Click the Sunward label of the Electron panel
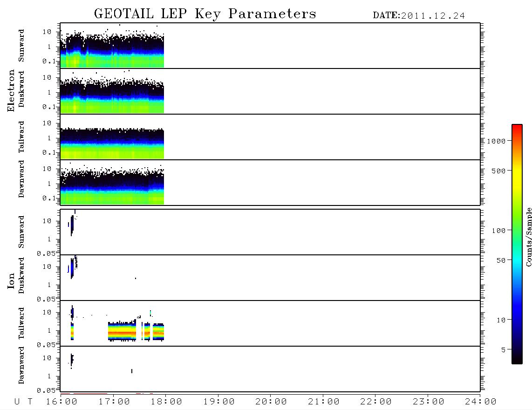 click(x=21, y=46)
